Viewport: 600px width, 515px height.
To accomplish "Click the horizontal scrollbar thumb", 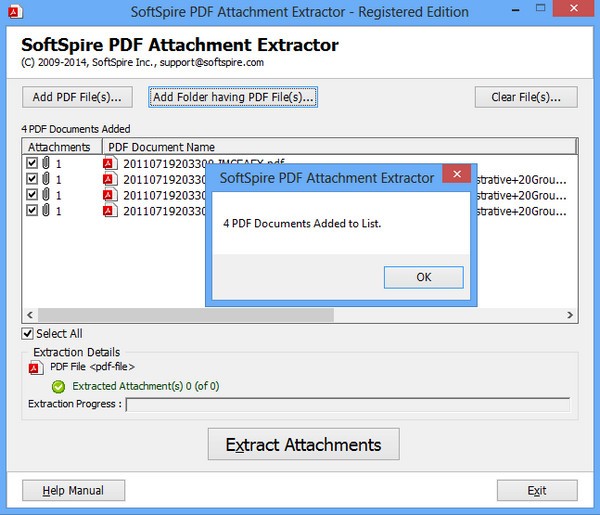I will pyautogui.click(x=186, y=315).
